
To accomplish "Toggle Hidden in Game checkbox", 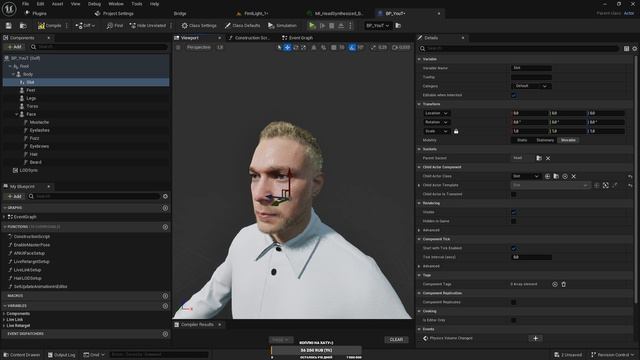I will (514, 221).
